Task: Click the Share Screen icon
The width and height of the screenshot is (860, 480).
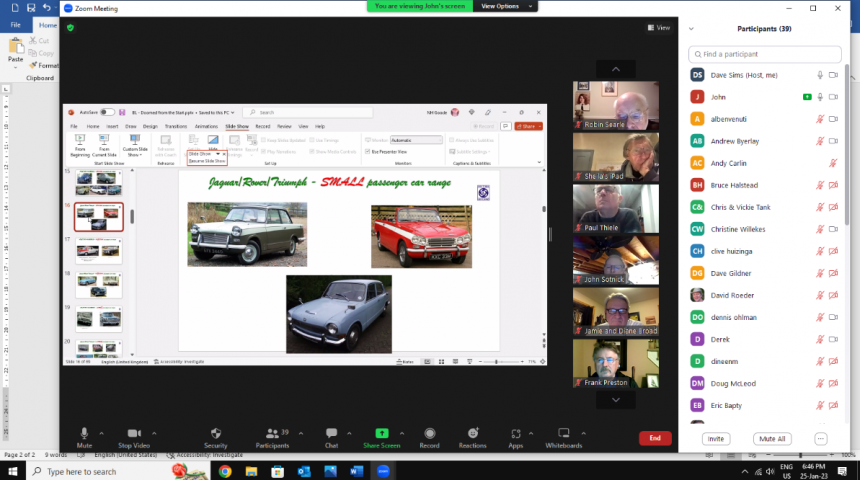Action: (382, 433)
